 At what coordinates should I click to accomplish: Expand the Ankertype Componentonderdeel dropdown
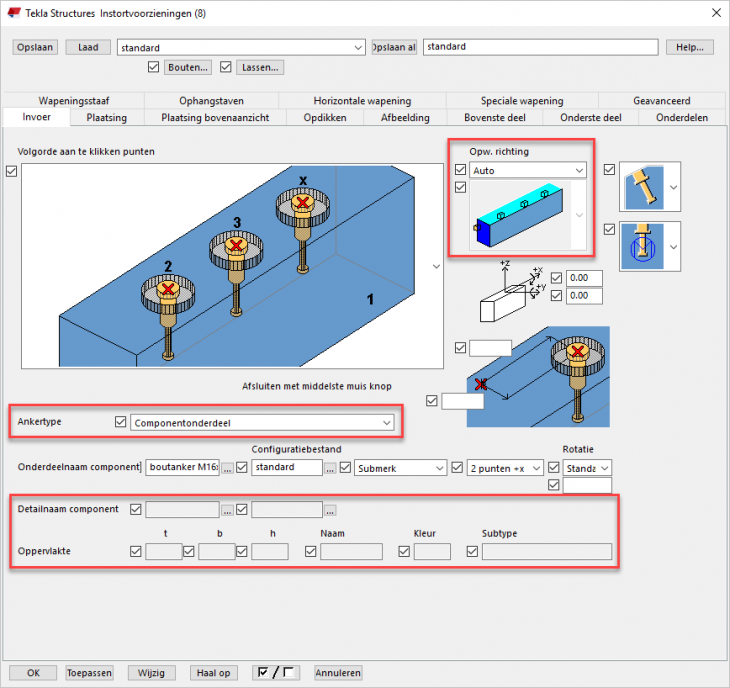(x=262, y=423)
